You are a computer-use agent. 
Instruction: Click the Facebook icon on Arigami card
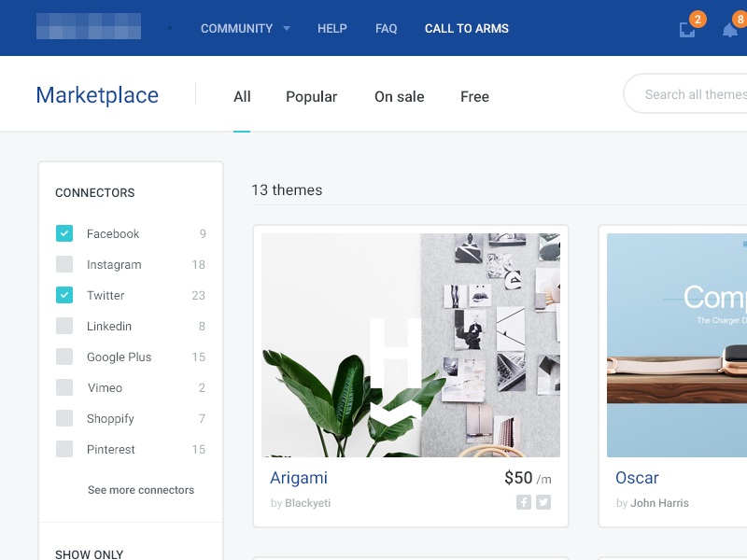[x=524, y=502]
